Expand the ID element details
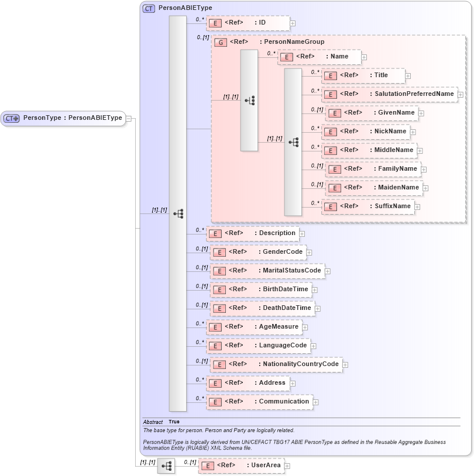This screenshot has width=474, height=476. (292, 23)
